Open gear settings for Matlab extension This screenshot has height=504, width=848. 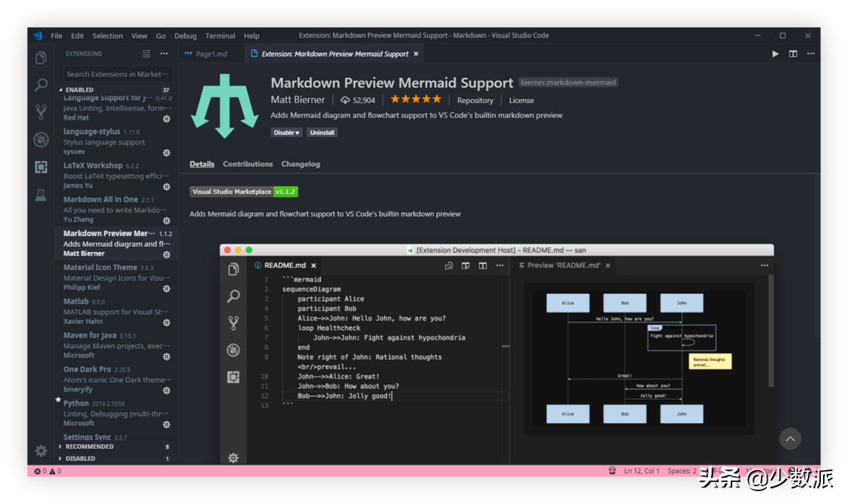click(167, 323)
